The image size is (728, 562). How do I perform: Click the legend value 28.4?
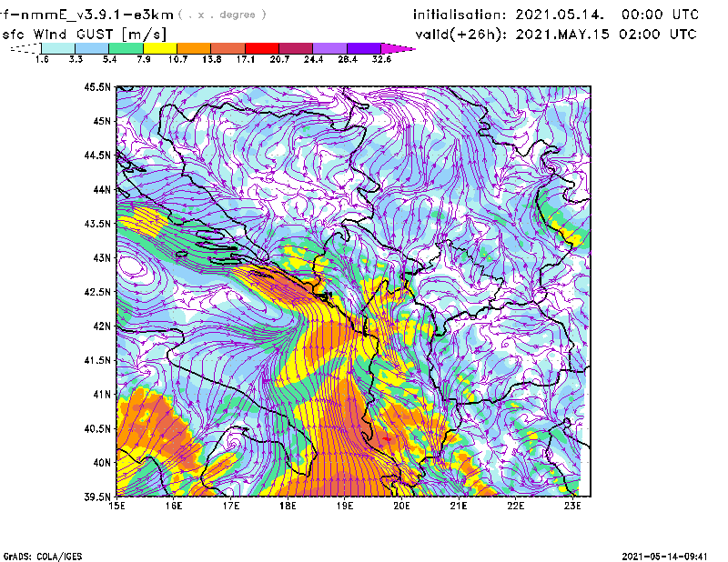(348, 59)
